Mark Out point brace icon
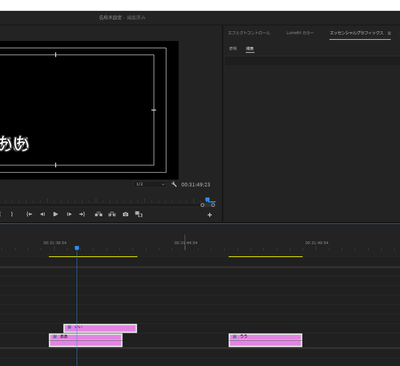This screenshot has width=400, height=366. [12, 214]
